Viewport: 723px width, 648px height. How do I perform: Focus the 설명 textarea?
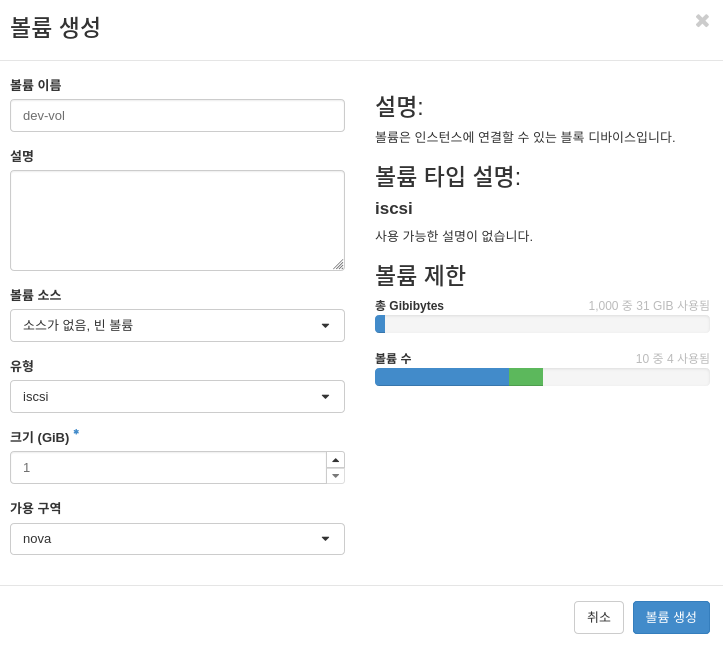177,220
